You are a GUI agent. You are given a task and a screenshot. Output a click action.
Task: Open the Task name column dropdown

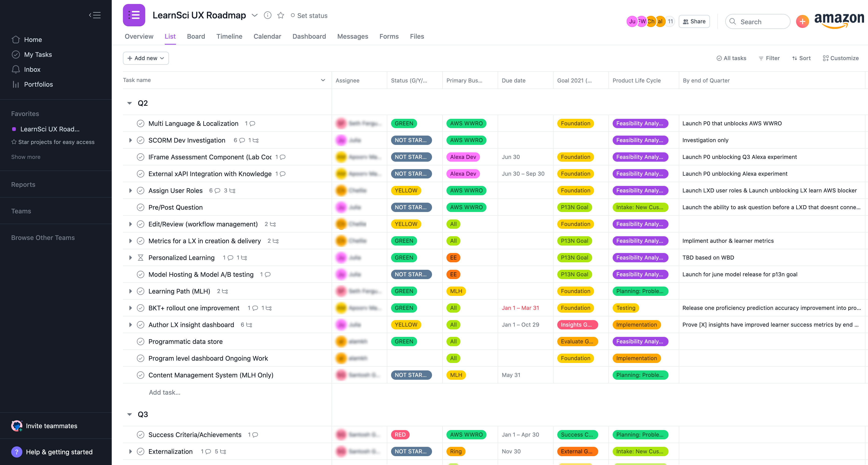[323, 80]
